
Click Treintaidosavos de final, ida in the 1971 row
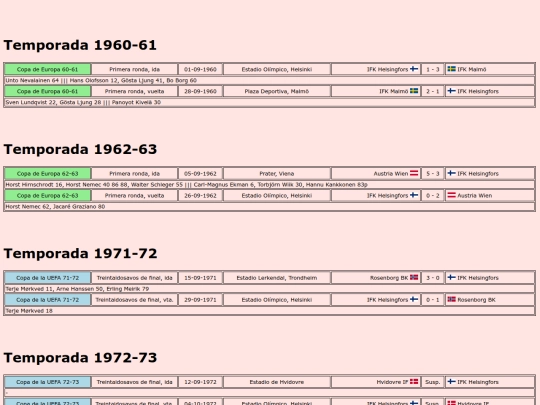(x=135, y=278)
